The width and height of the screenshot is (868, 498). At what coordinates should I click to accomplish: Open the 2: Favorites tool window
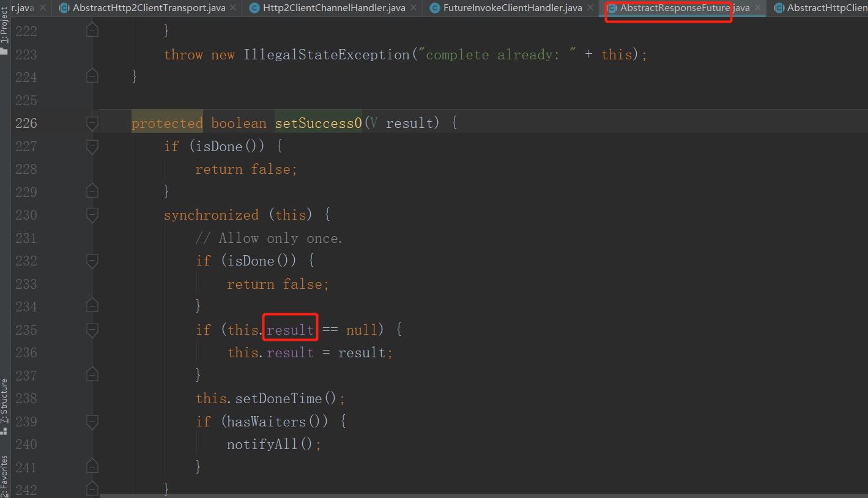5,476
